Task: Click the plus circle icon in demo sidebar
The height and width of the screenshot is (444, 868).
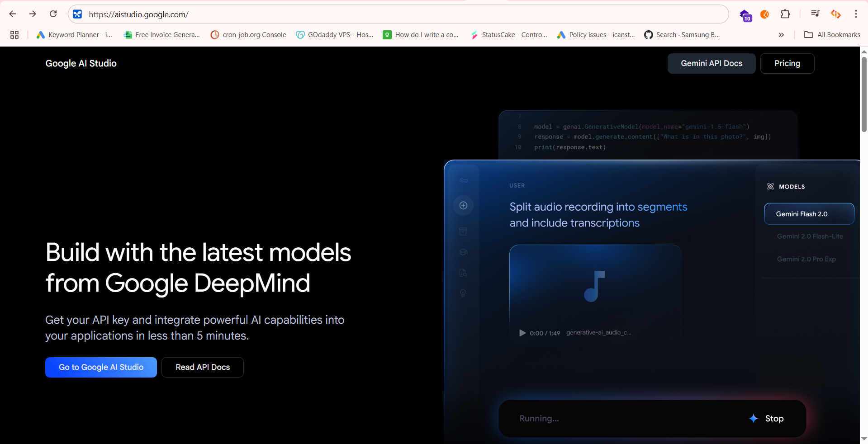Action: pyautogui.click(x=463, y=205)
